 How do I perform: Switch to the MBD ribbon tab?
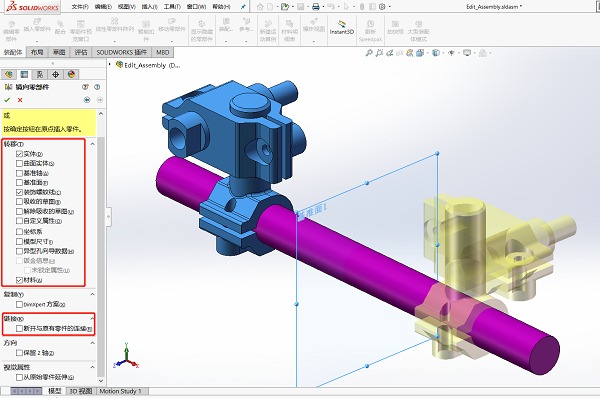[163, 52]
